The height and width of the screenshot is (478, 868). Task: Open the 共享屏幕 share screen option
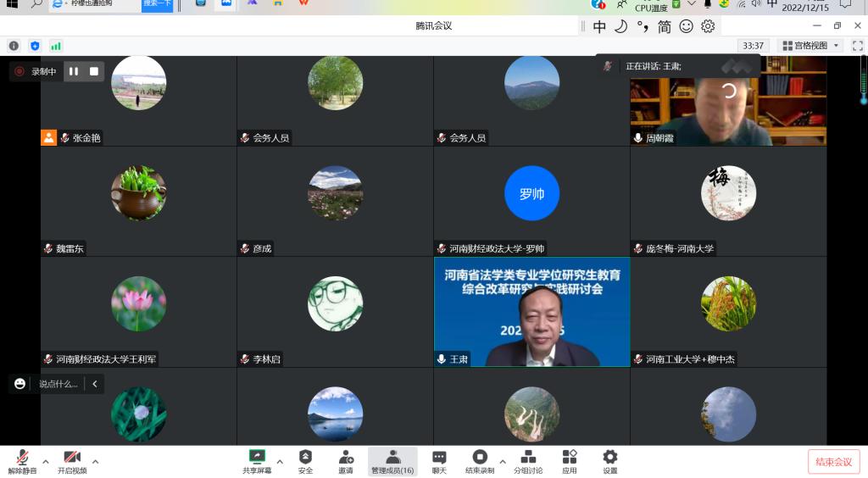pyautogui.click(x=257, y=461)
